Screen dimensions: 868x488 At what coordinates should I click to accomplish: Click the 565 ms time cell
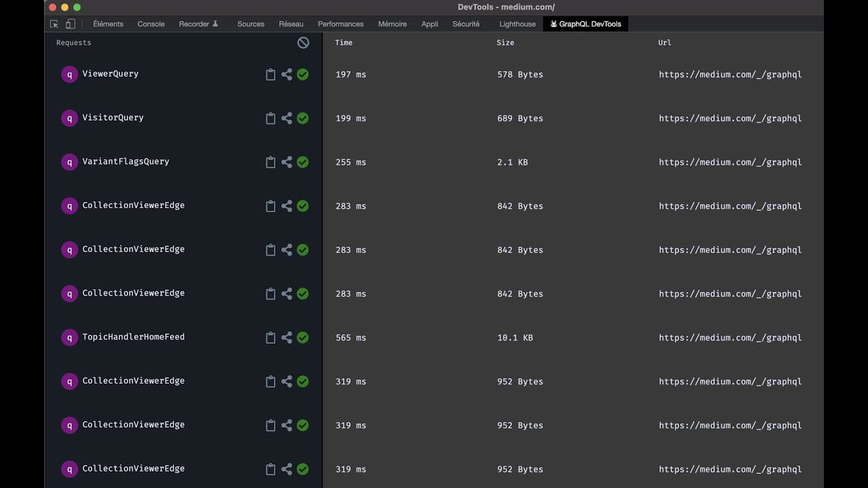click(x=351, y=338)
